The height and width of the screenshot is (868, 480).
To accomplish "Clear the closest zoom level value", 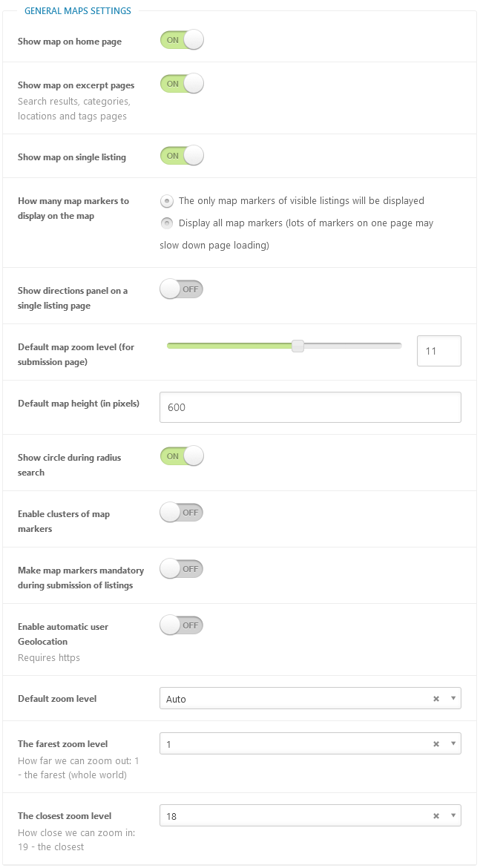I will (x=436, y=816).
